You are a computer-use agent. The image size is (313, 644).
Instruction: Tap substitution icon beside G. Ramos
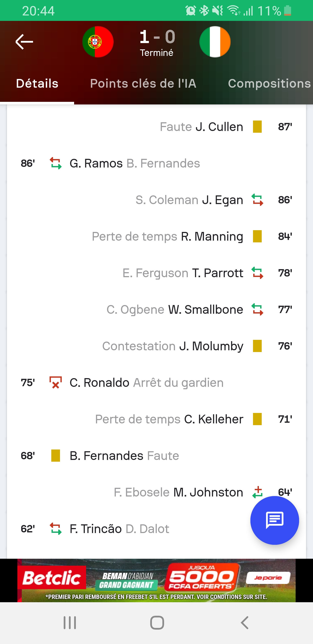coord(55,163)
